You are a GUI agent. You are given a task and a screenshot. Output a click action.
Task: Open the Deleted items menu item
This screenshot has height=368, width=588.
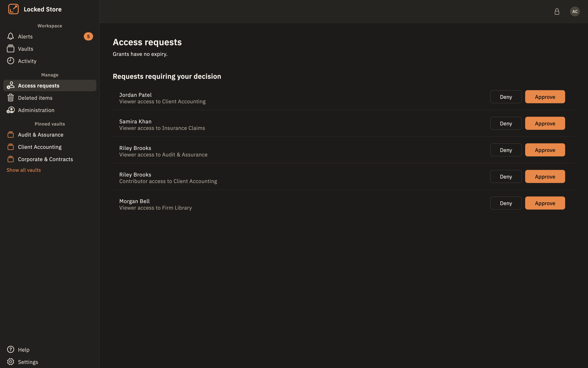[50, 98]
